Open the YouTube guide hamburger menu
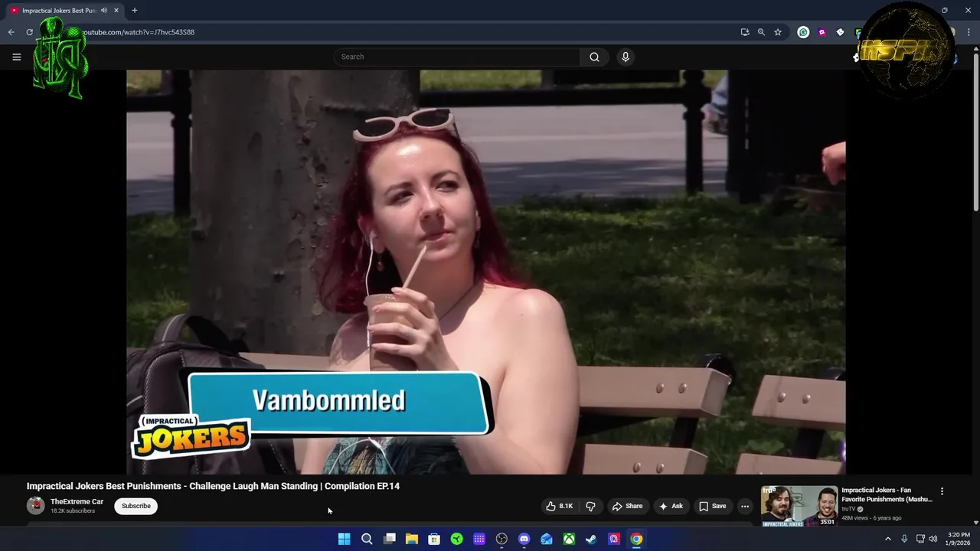Viewport: 980px width, 551px height. pyautogui.click(x=16, y=57)
